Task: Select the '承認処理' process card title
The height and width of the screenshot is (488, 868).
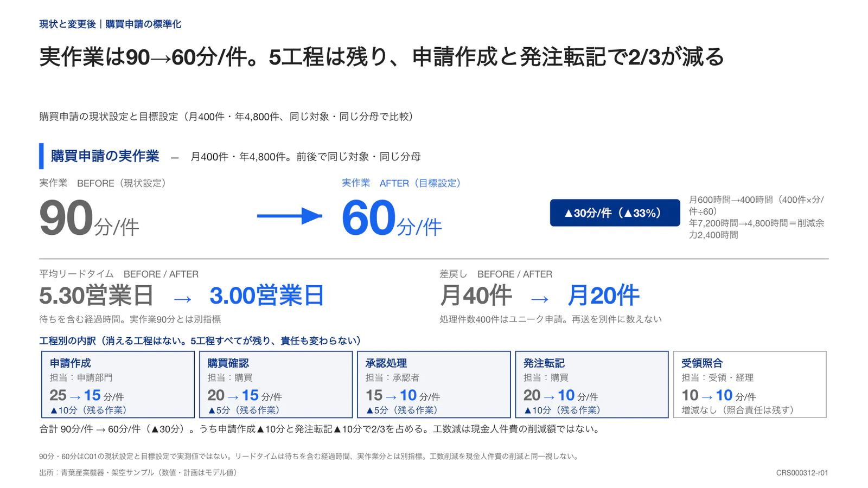Action: click(386, 363)
